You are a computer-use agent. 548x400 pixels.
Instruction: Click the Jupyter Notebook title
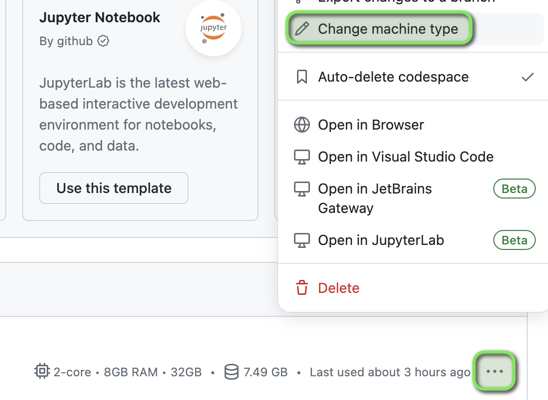click(100, 17)
